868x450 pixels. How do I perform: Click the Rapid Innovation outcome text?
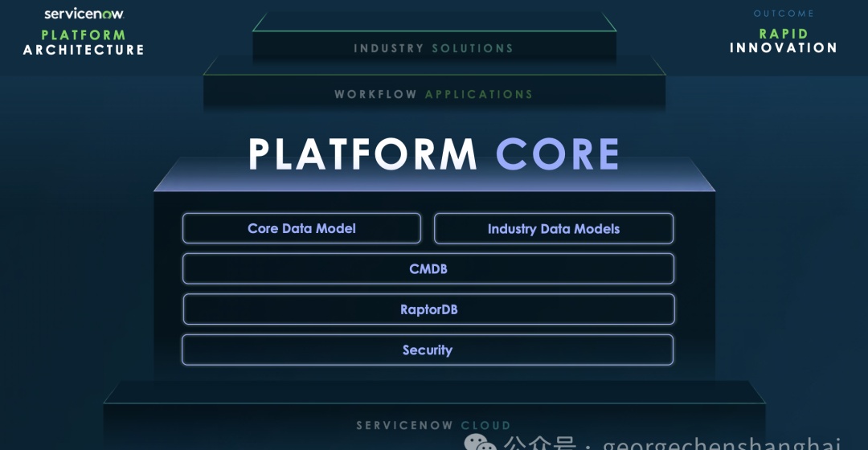click(784, 41)
